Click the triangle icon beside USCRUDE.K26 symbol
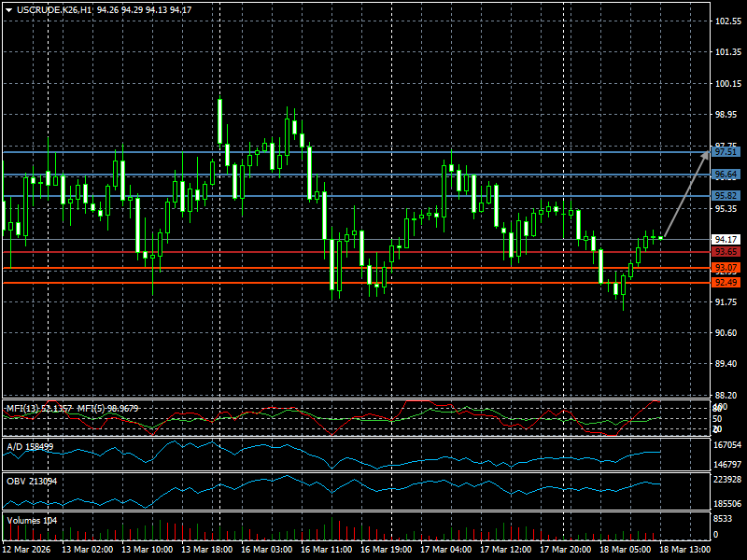Image resolution: width=747 pixels, height=560 pixels. pos(8,9)
